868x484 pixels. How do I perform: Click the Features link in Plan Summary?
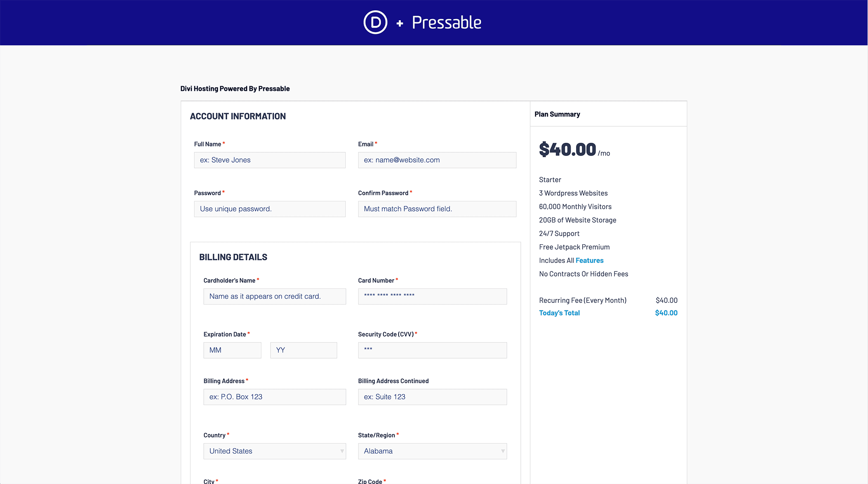coord(589,260)
